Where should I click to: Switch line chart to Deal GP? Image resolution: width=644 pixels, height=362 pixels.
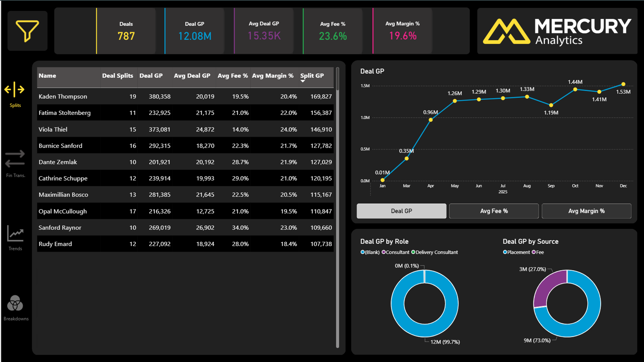pos(401,211)
